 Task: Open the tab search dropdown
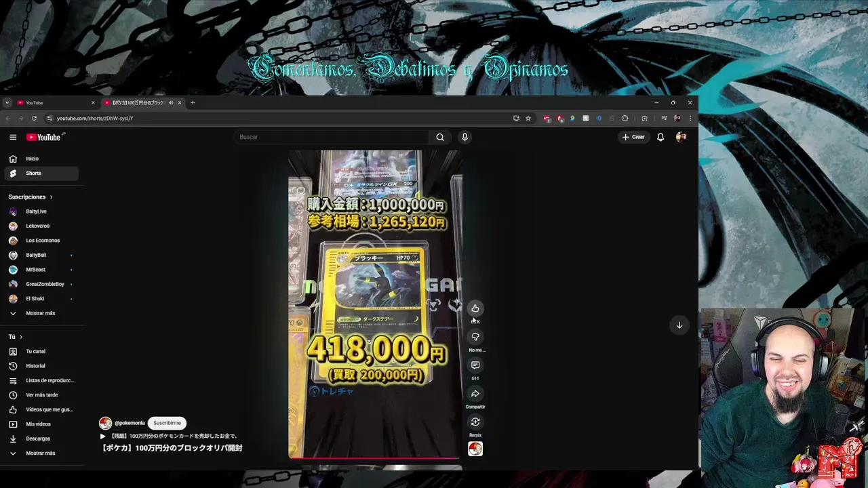click(7, 103)
